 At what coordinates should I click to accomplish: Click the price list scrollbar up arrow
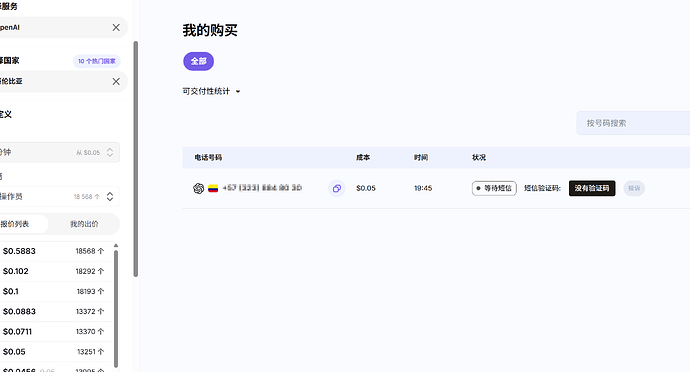click(x=116, y=246)
